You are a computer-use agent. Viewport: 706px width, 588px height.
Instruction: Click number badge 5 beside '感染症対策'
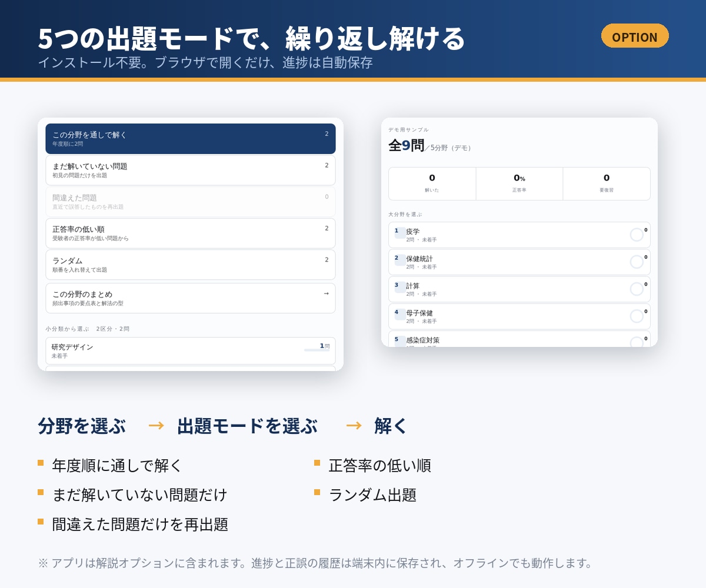pyautogui.click(x=399, y=341)
